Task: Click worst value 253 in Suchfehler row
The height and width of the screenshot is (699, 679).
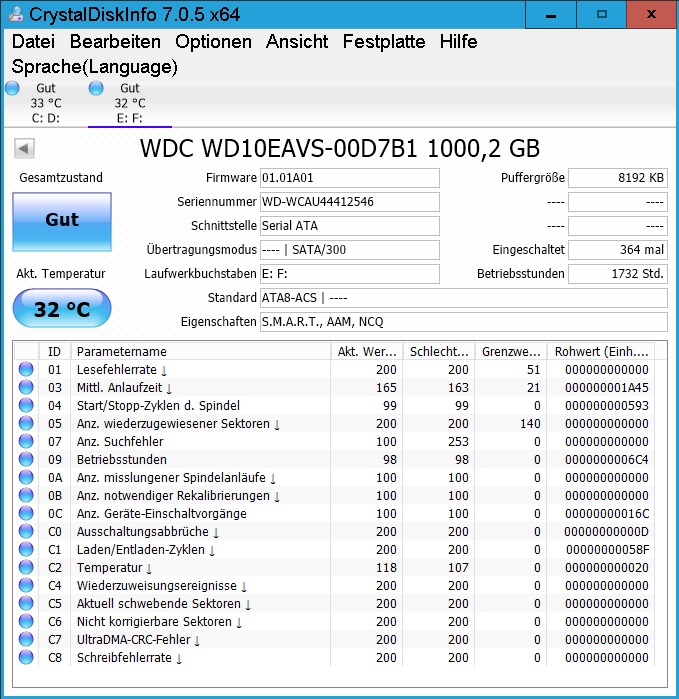Action: point(458,442)
